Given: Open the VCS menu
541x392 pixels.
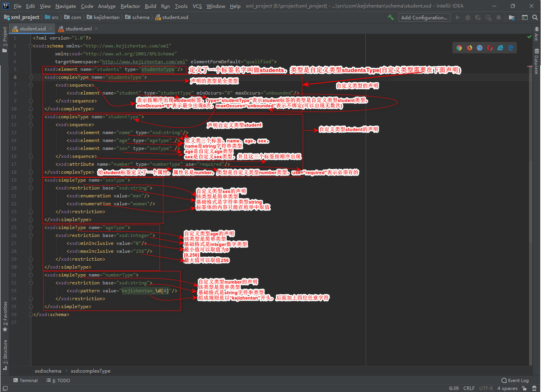Looking at the screenshot, I should click(x=197, y=6).
